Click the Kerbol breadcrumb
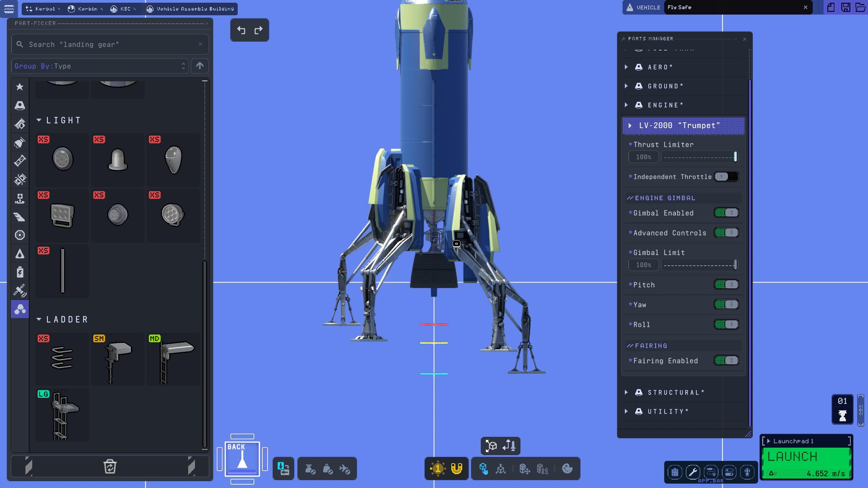868x488 pixels. (x=42, y=9)
